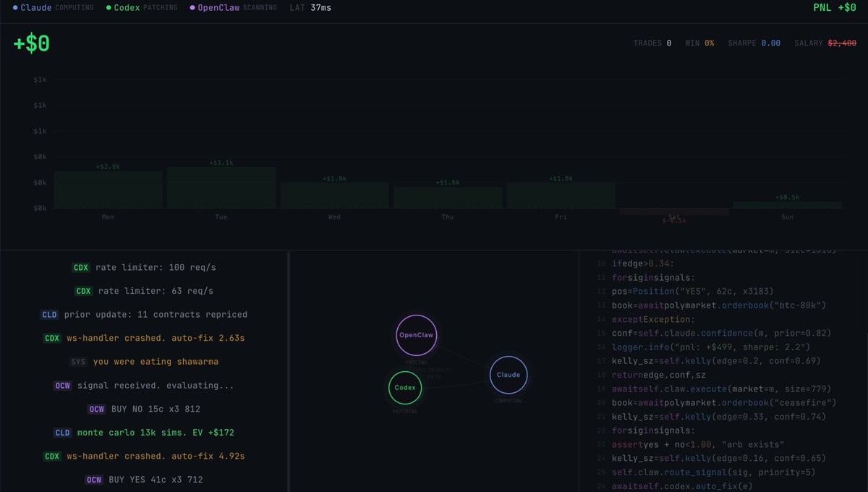Viewport: 868px width, 492px height.
Task: Select the OpenClaw node in the agent graph
Action: click(416, 335)
